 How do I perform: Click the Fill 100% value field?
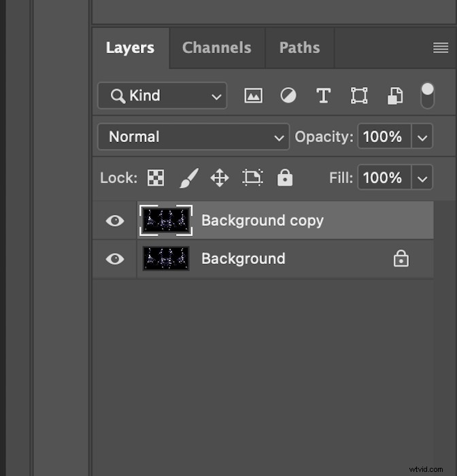click(x=384, y=177)
